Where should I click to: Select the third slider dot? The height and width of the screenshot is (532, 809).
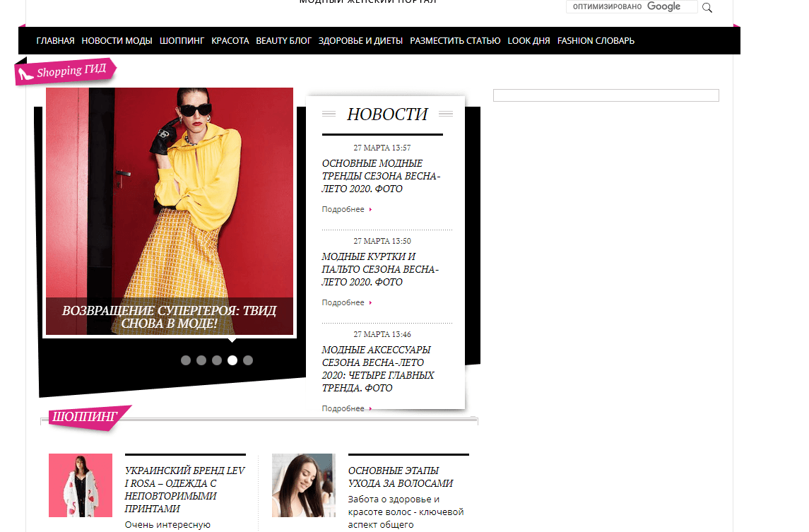click(217, 360)
